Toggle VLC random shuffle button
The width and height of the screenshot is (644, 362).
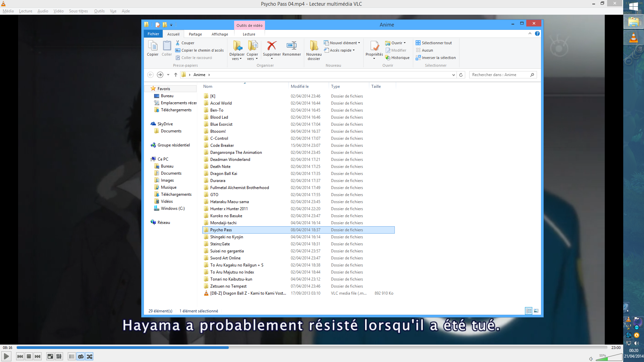tap(89, 356)
